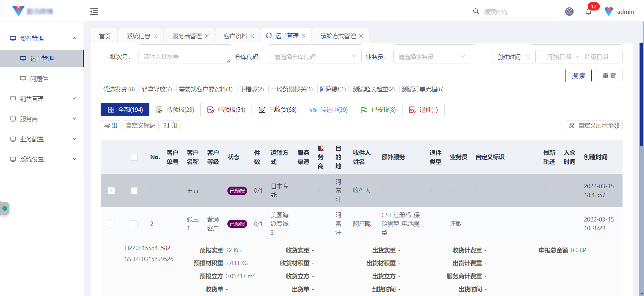The image size is (644, 296).
Task: Click monitor icon beside 销售管理
Action: (13, 99)
